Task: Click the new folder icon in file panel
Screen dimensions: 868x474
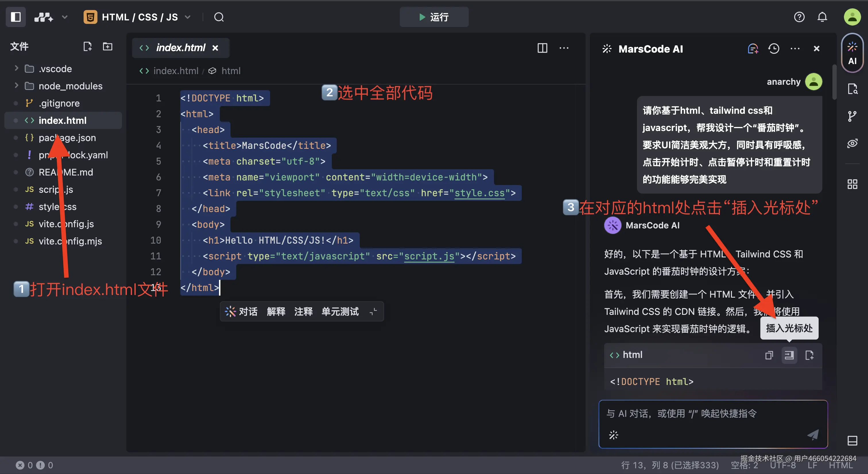Action: tap(107, 46)
